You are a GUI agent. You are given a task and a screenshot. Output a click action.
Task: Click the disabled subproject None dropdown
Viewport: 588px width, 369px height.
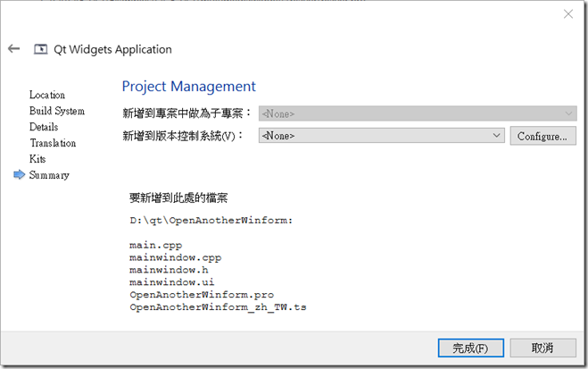[x=418, y=113]
